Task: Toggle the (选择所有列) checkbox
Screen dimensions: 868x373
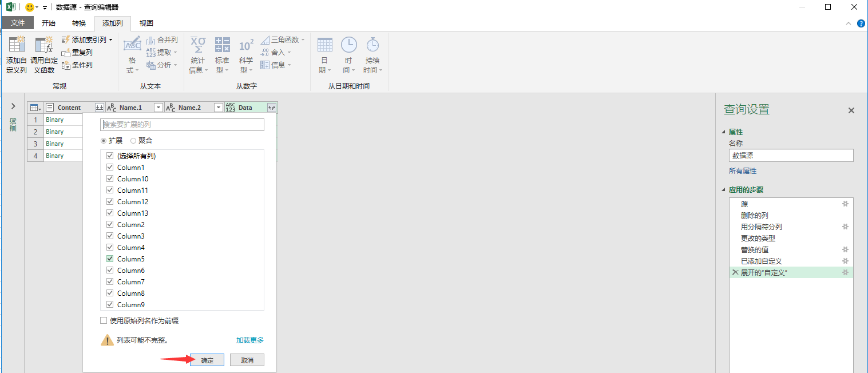Action: pos(110,156)
